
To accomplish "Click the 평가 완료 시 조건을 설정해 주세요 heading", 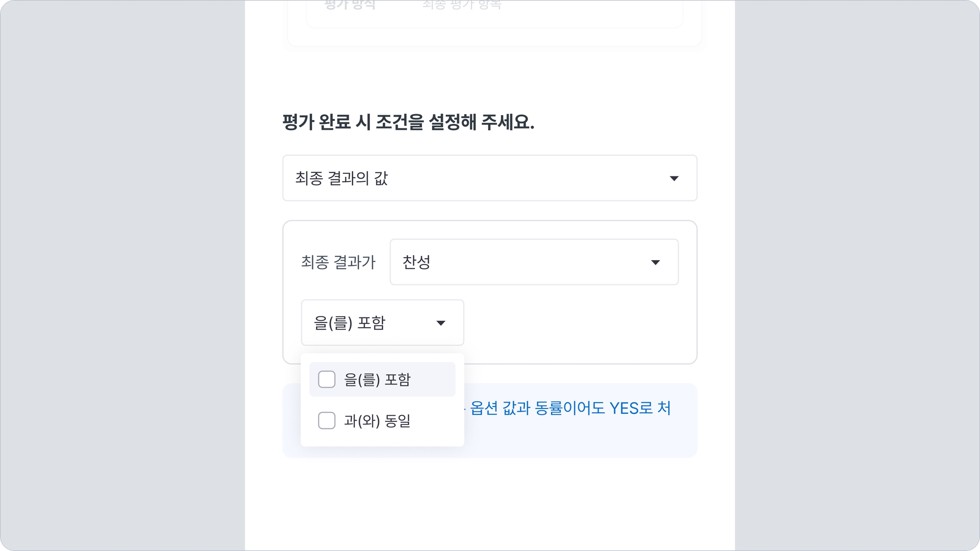I will pos(408,122).
